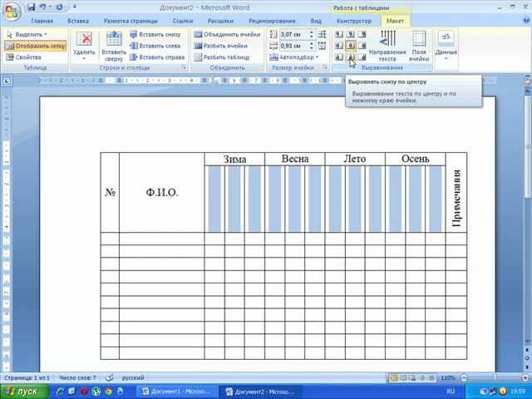This screenshot has height=399, width=532.
Task: Align text center middle
Action: [x=351, y=46]
